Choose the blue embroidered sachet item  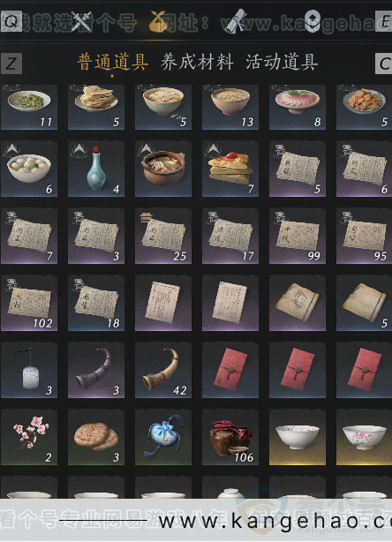coord(163,437)
